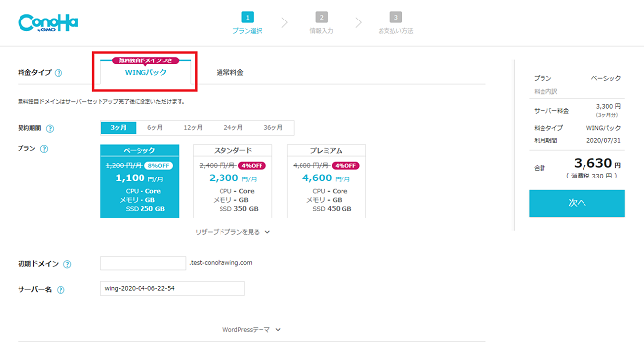The width and height of the screenshot is (644, 356).
Task: Select the 12ヶ月 contract period
Action: [x=193, y=128]
